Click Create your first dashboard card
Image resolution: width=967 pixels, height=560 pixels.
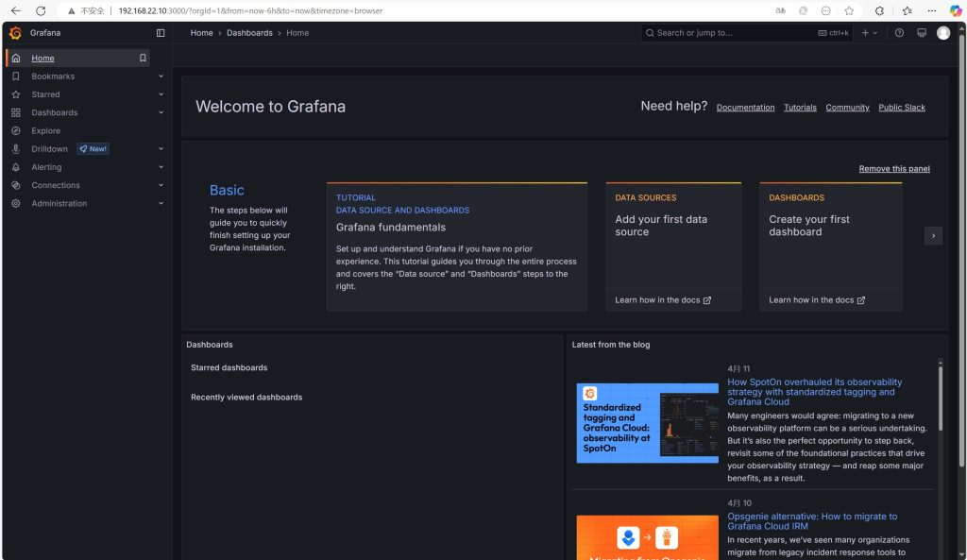pyautogui.click(x=831, y=246)
